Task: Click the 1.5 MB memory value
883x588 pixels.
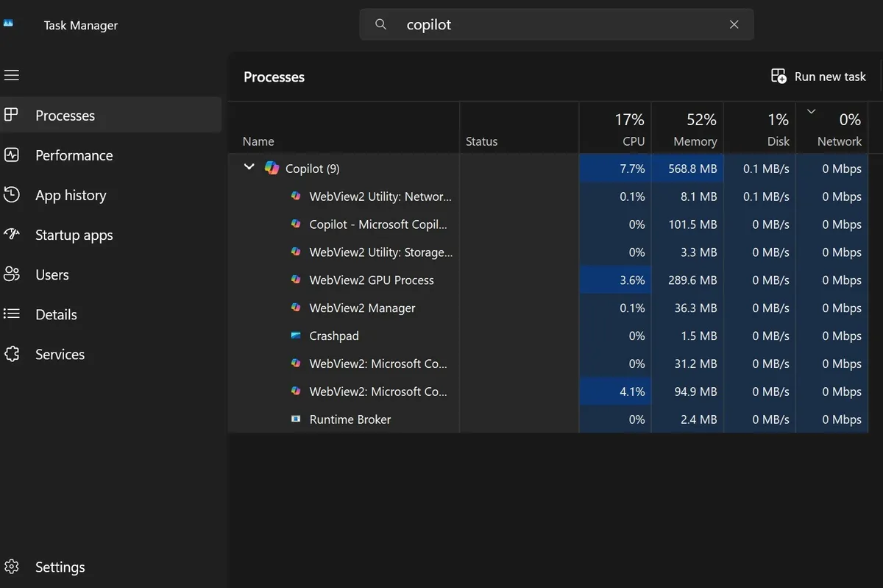Action: pyautogui.click(x=699, y=336)
